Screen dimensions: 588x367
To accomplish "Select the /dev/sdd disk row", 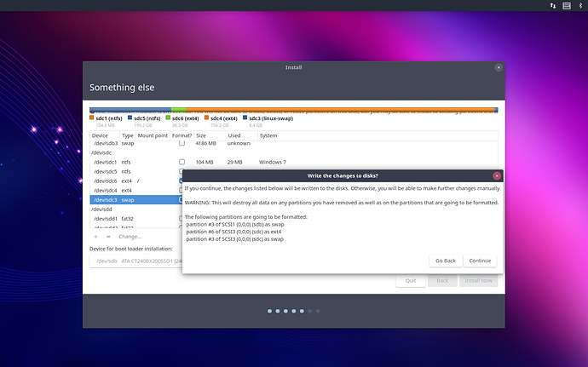I will pos(136,209).
